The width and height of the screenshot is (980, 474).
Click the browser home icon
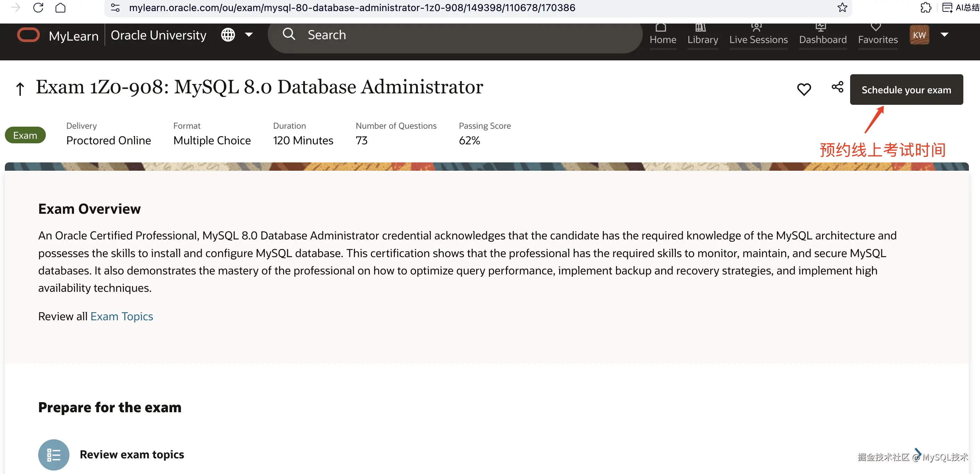click(x=60, y=8)
